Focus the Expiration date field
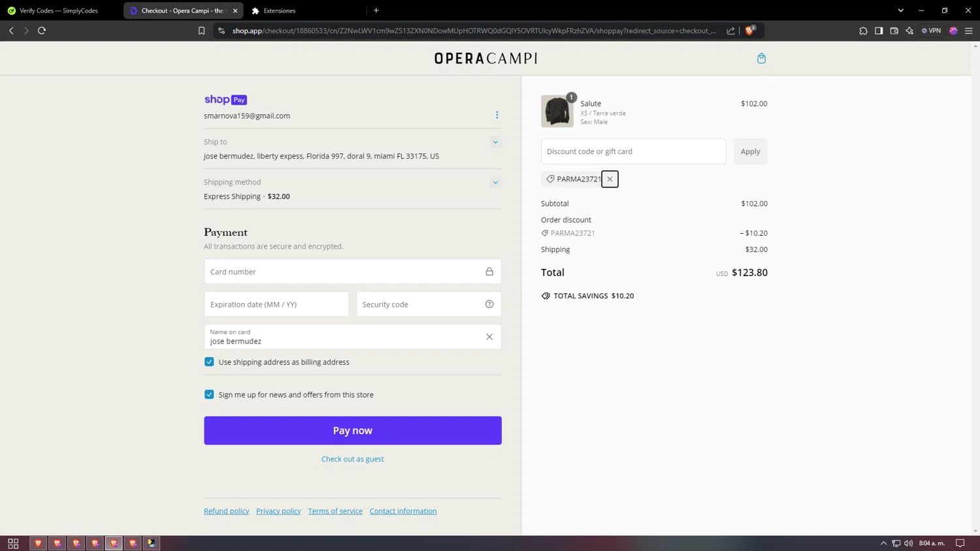Image resolution: width=980 pixels, height=551 pixels. [276, 304]
